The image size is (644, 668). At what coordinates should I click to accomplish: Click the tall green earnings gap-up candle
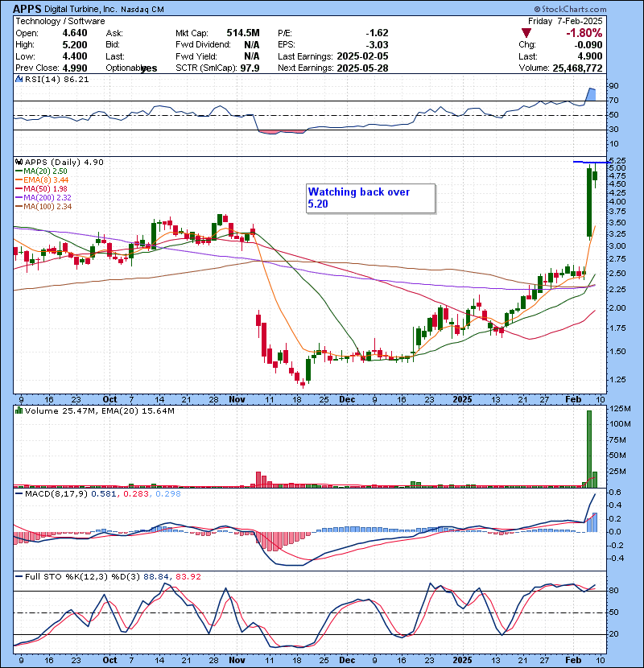tap(589, 202)
